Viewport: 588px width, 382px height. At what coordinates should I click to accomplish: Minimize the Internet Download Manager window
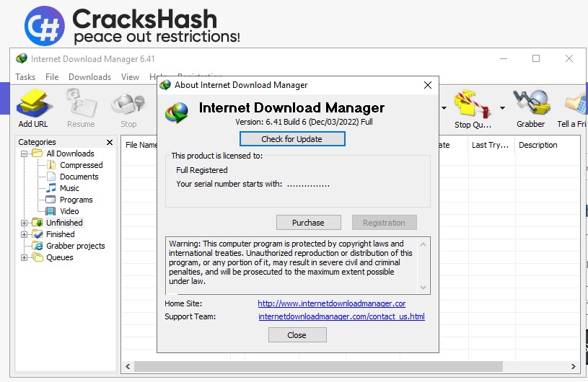504,59
